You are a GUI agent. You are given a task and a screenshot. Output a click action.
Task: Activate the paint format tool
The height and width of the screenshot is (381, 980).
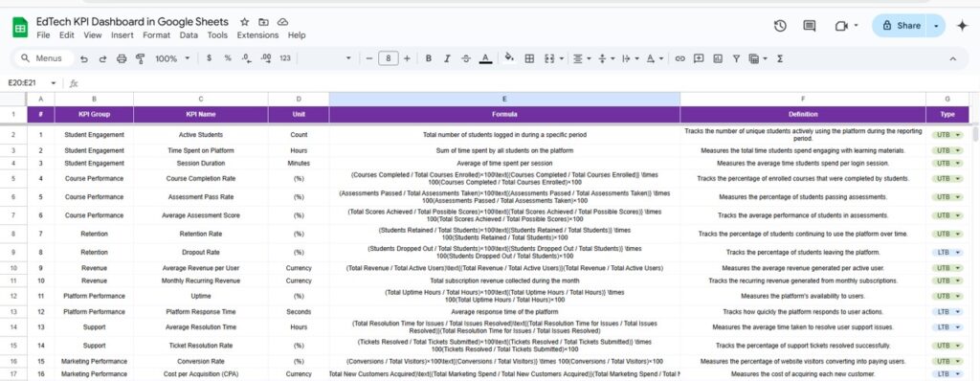(x=141, y=58)
